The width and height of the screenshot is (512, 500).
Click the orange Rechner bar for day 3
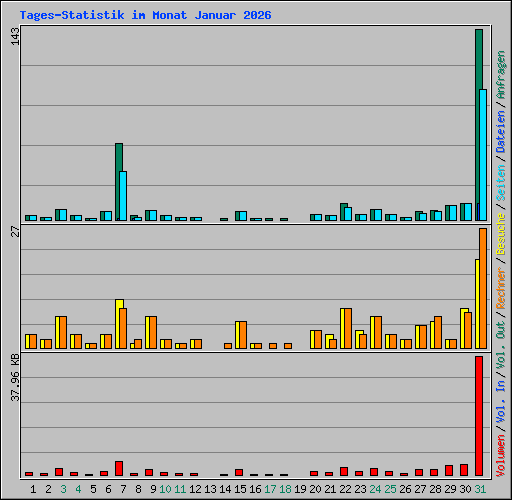[x=63, y=333]
